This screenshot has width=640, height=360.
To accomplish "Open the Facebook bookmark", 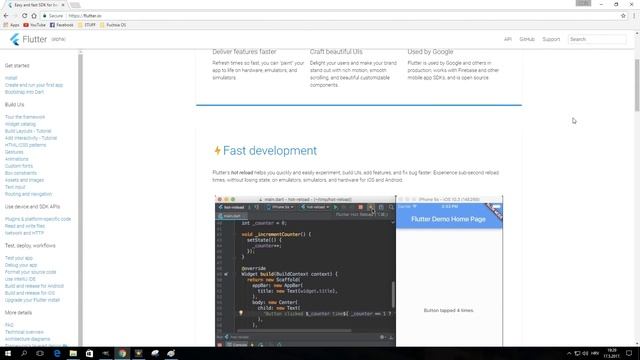I will point(62,25).
